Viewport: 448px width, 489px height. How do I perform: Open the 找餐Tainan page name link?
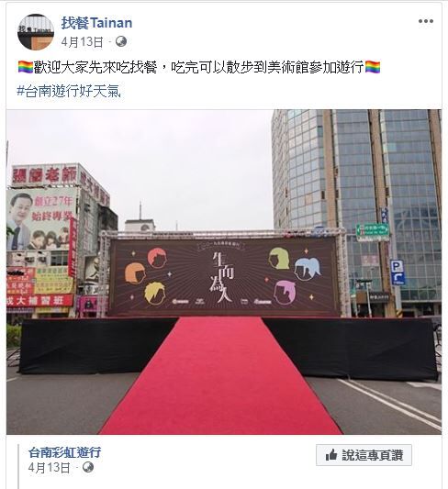click(x=96, y=23)
